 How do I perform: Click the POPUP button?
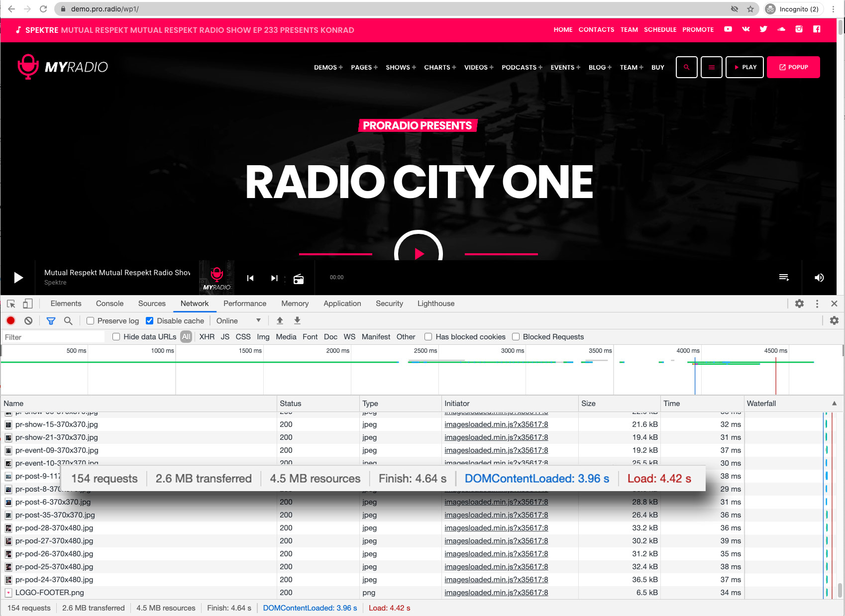point(793,67)
